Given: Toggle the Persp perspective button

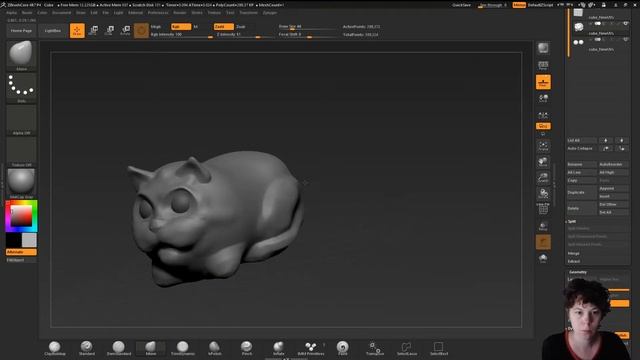Looking at the screenshot, I should 543,65.
